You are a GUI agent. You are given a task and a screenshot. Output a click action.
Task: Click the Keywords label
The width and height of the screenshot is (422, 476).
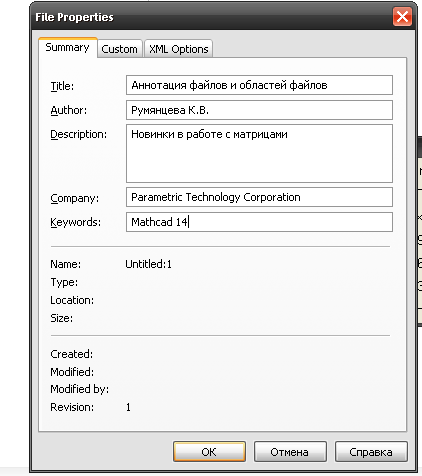[75, 222]
